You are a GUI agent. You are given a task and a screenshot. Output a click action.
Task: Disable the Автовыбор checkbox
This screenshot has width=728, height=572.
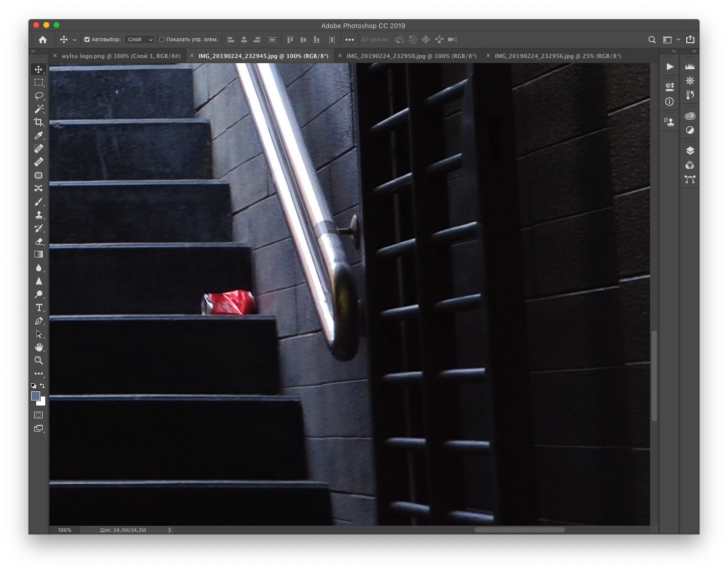(87, 40)
